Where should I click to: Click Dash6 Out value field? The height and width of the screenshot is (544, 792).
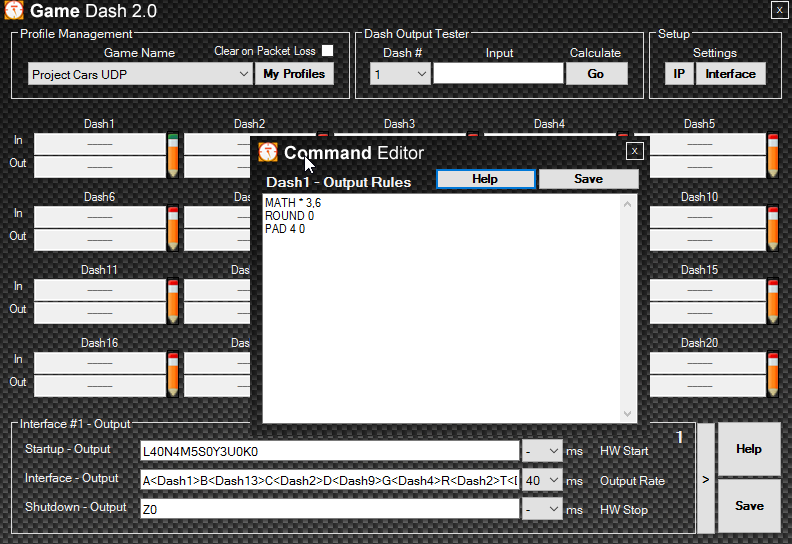[x=100, y=240]
